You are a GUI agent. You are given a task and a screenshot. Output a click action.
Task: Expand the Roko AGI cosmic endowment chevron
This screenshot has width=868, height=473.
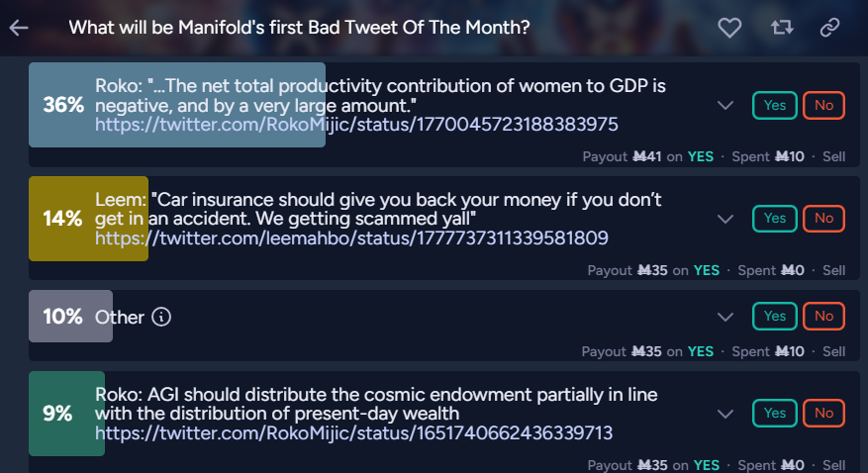click(x=725, y=414)
